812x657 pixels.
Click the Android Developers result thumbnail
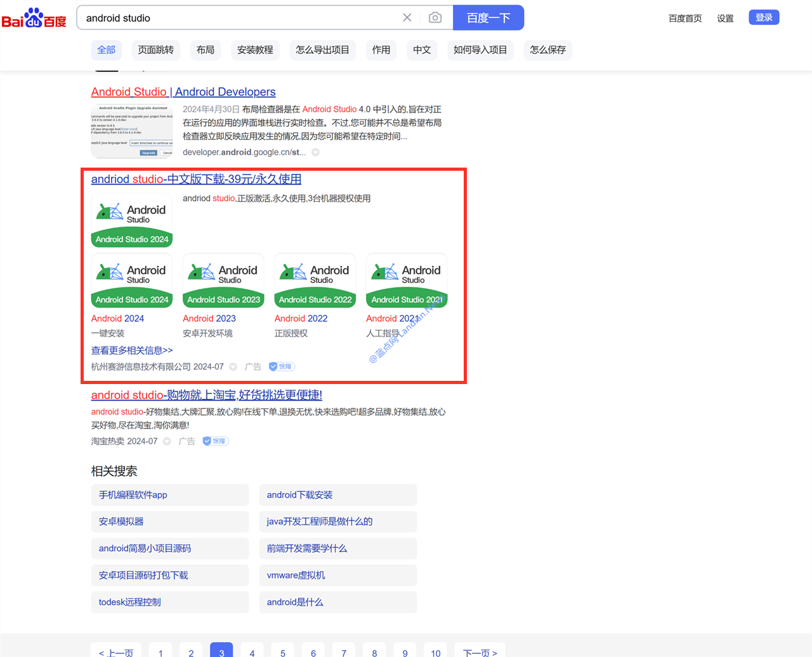tap(132, 131)
